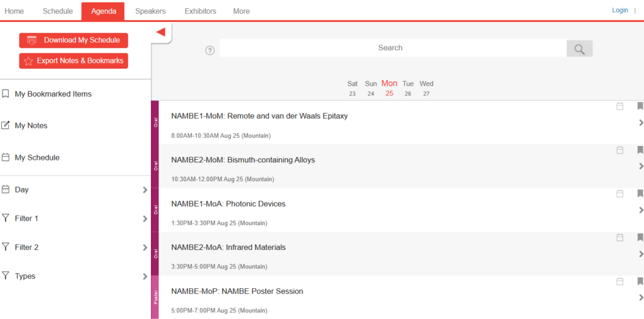Add Photonic Devices session to calendar
Screen dimensions: 644x319
click(x=619, y=194)
